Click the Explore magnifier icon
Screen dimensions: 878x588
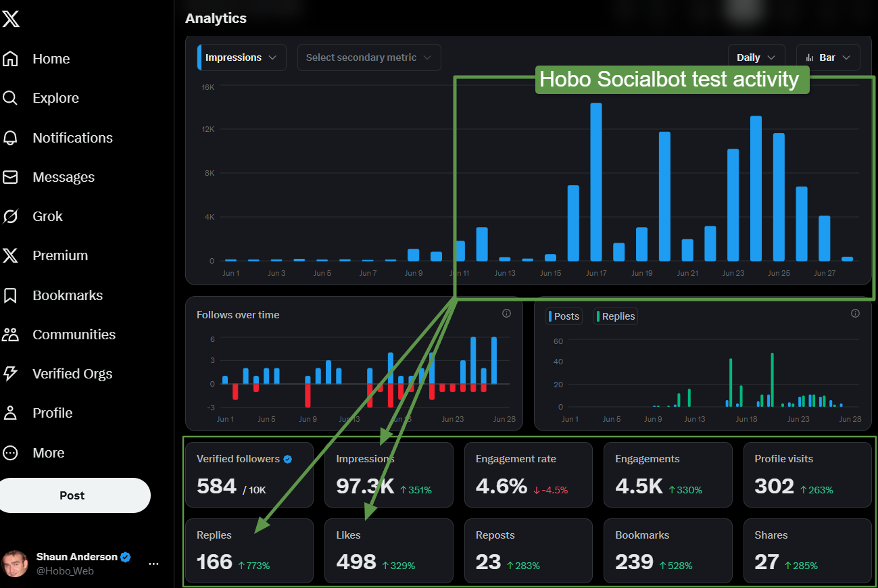click(10, 98)
